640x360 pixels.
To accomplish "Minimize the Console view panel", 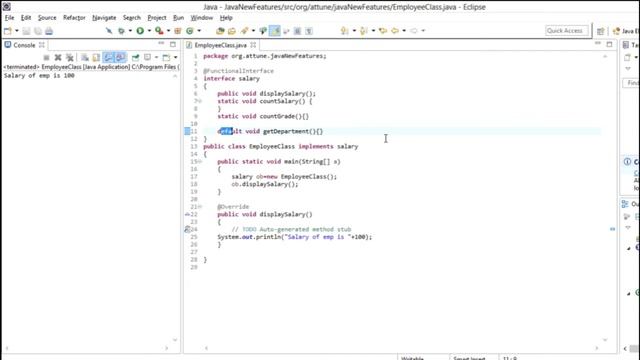I will click(x=161, y=44).
